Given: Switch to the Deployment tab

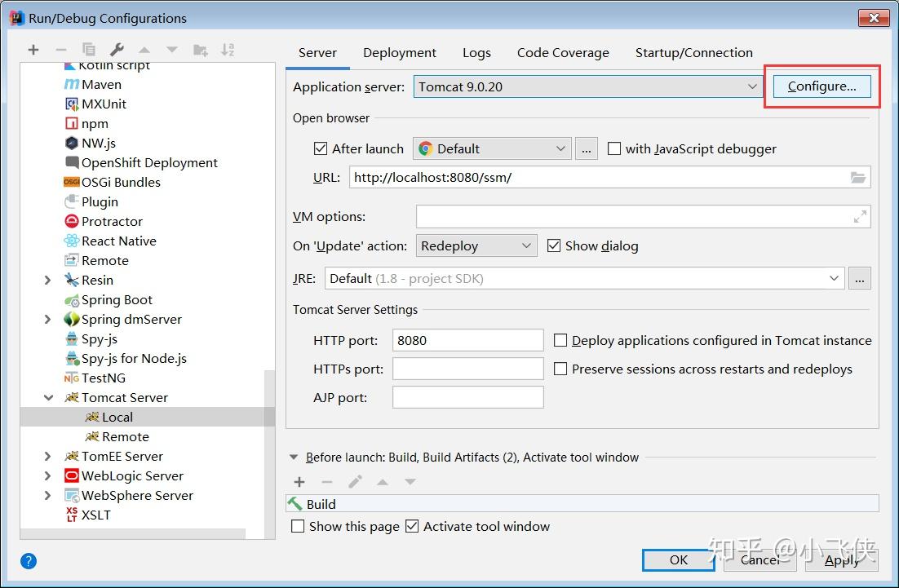Looking at the screenshot, I should (400, 53).
